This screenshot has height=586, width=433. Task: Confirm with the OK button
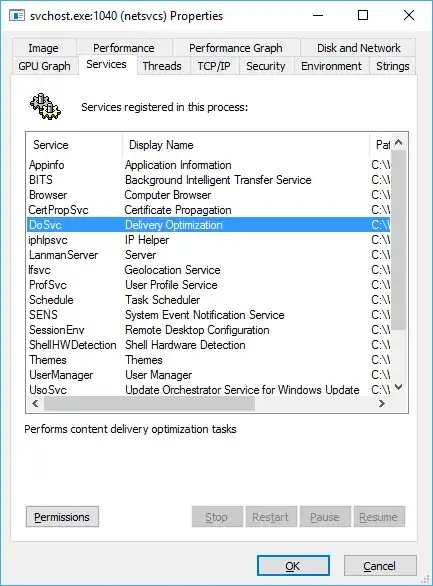(293, 566)
